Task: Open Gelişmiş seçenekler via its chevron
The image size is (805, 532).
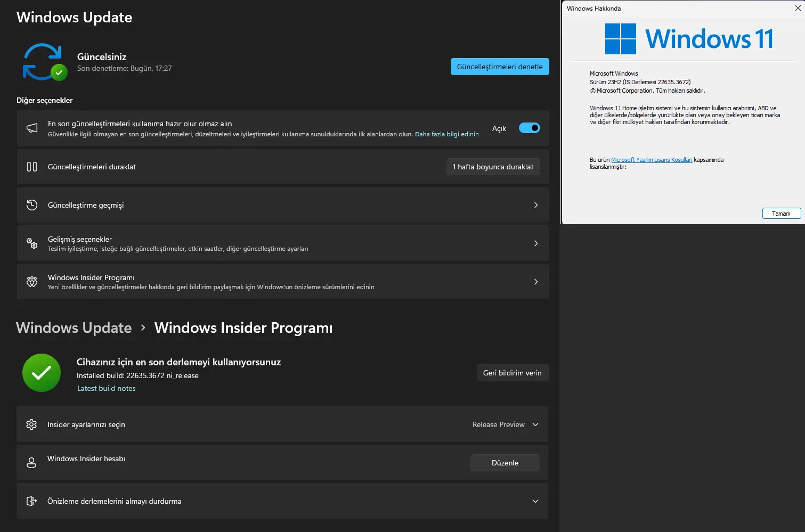Action: 536,243
